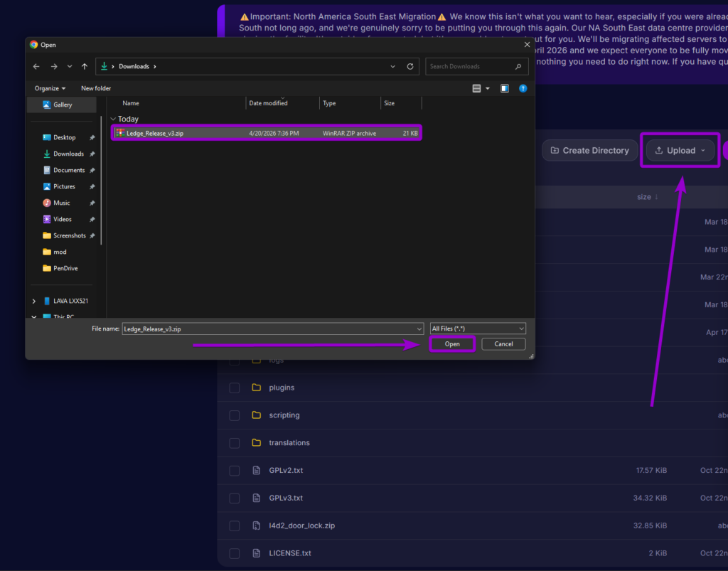
Task: Click the Downloads icon in the address bar
Action: pos(104,65)
